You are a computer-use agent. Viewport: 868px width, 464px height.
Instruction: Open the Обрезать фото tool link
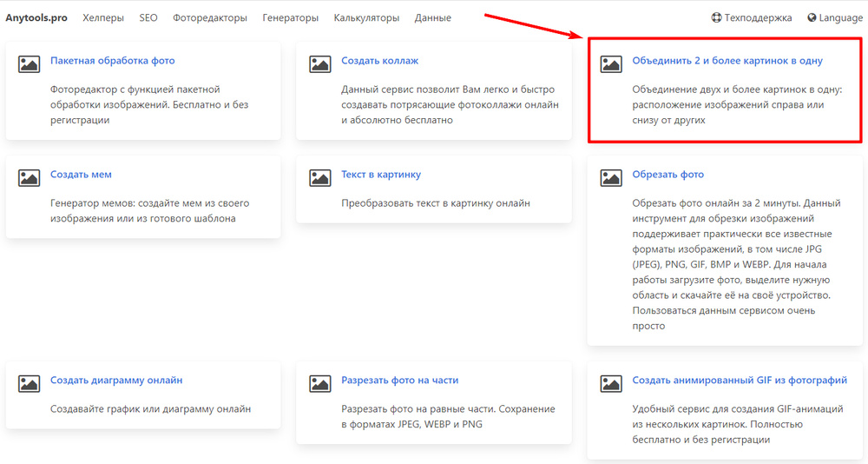pyautogui.click(x=667, y=175)
